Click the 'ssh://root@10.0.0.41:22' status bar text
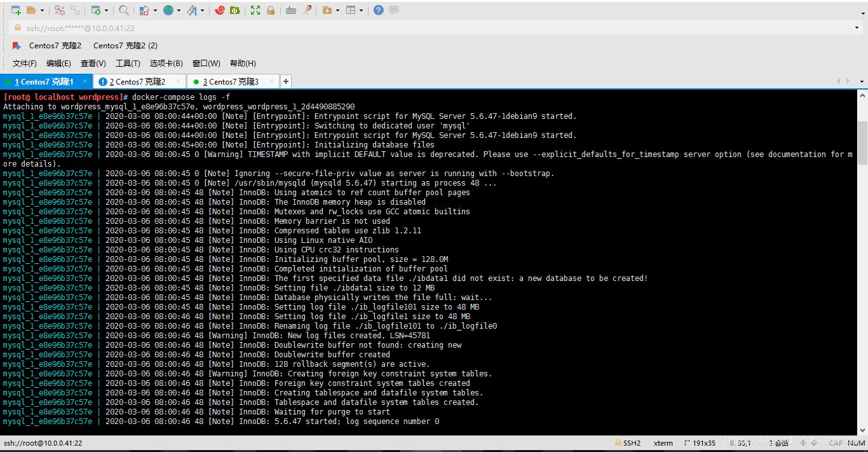Viewport: 868px width, 452px height. tap(43, 443)
